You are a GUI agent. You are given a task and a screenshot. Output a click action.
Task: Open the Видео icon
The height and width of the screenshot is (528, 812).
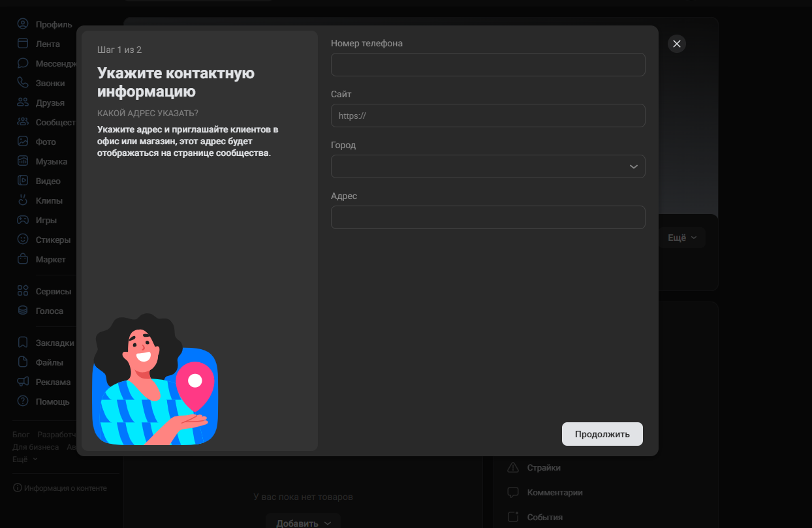point(23,181)
